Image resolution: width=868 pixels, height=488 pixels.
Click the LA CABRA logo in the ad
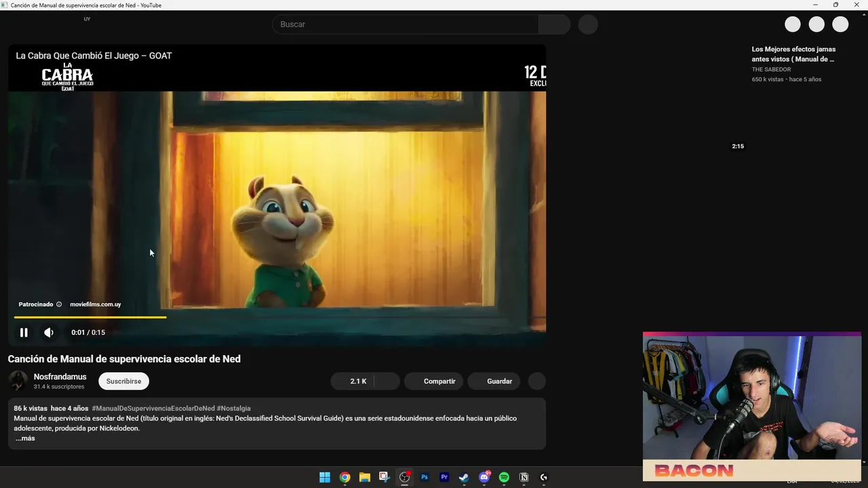tap(68, 78)
